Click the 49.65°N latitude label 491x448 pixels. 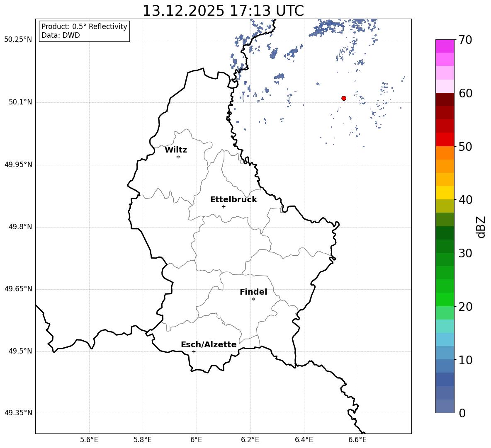pos(18,289)
